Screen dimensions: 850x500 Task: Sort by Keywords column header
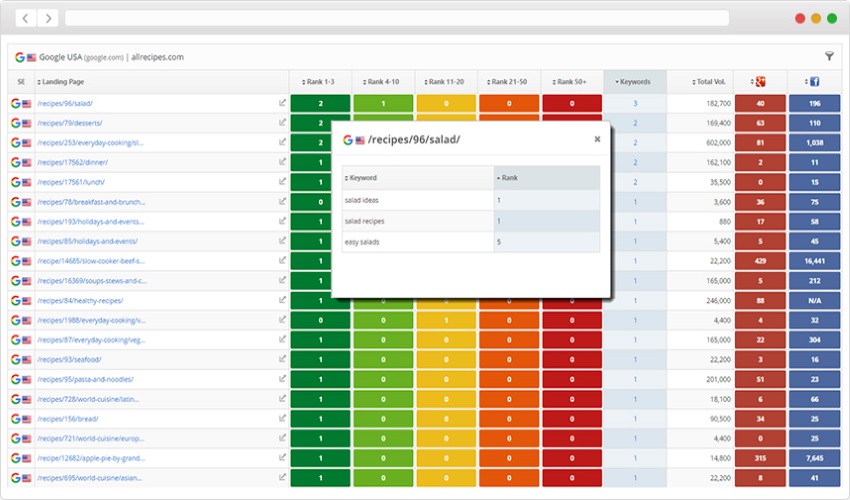tap(634, 82)
